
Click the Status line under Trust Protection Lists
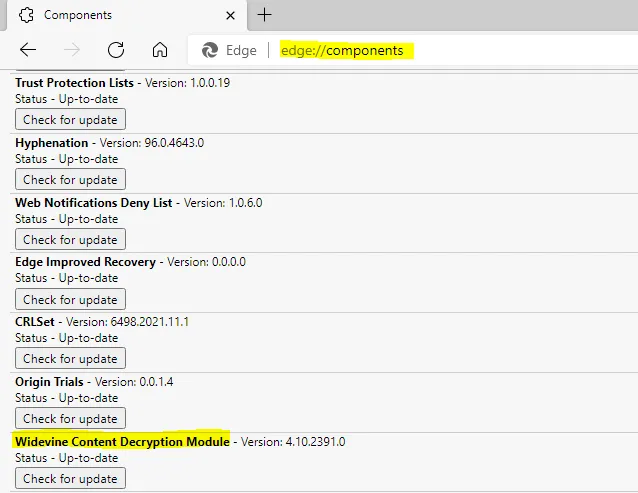[67, 99]
